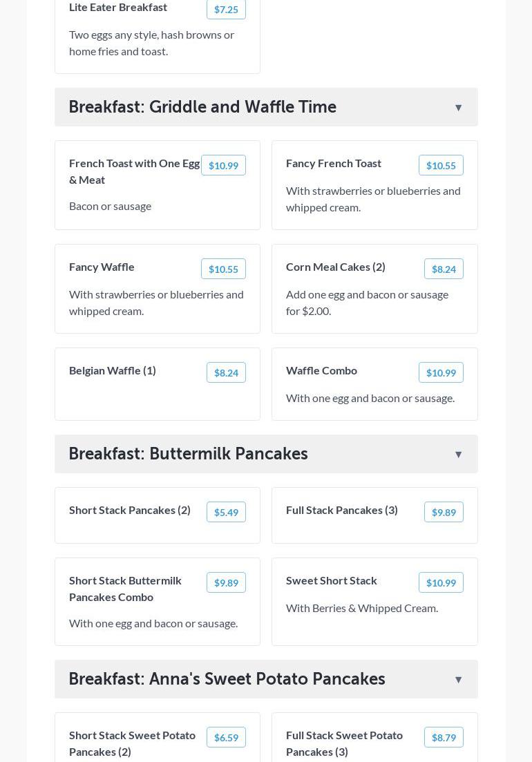Select Full Stack Sweet Potato Pancakes title
This screenshot has height=762, width=532.
click(344, 743)
